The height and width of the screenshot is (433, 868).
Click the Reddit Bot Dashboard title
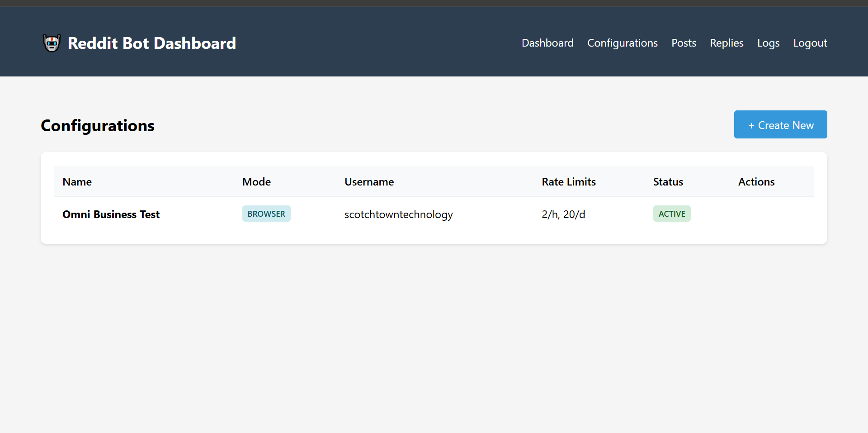(x=151, y=43)
